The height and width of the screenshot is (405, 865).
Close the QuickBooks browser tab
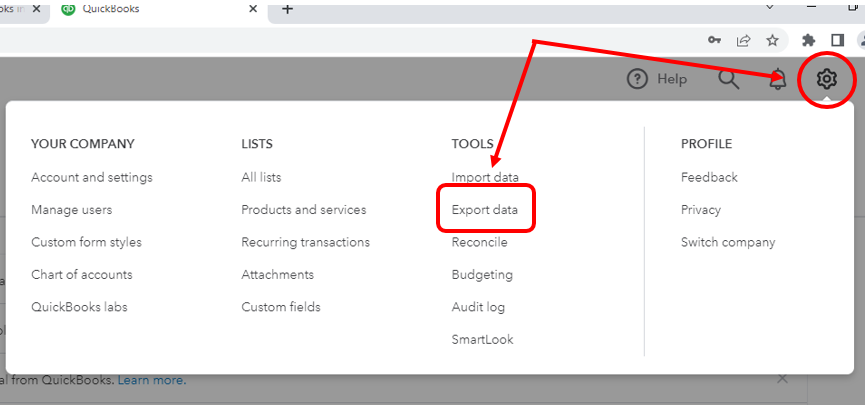tap(253, 9)
